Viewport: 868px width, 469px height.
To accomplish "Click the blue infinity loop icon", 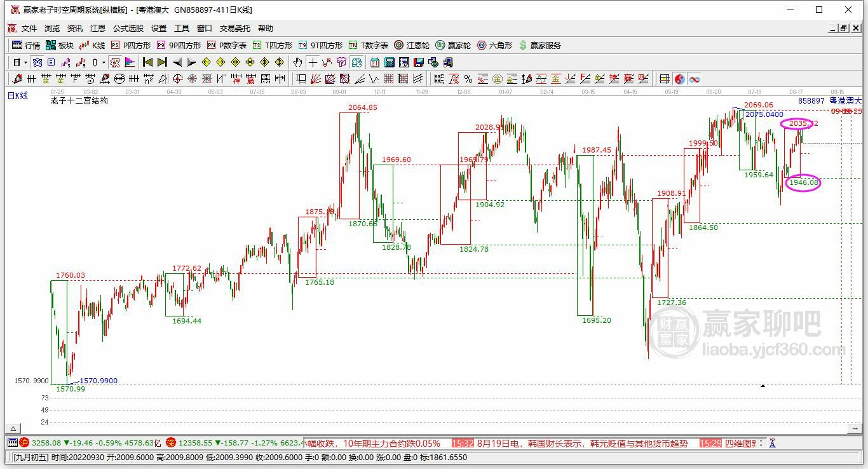I will click(x=695, y=79).
